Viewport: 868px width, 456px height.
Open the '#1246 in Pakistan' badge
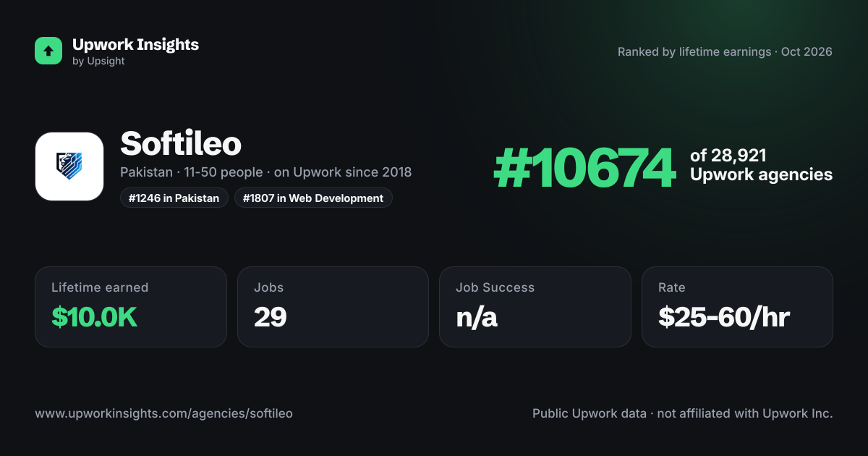click(174, 198)
